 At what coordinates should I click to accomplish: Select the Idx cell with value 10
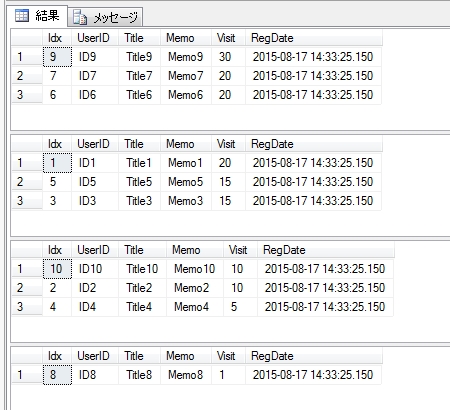point(57,269)
